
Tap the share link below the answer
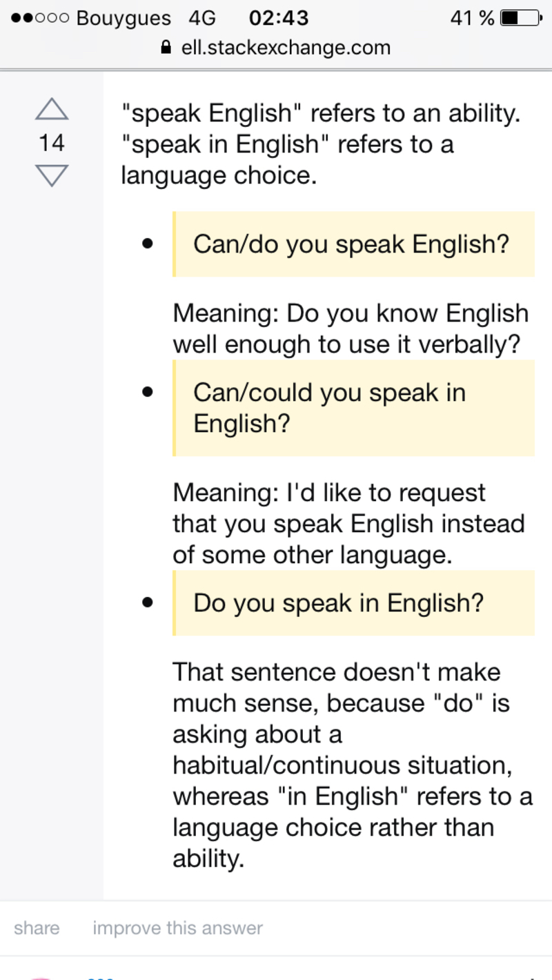pyautogui.click(x=36, y=928)
